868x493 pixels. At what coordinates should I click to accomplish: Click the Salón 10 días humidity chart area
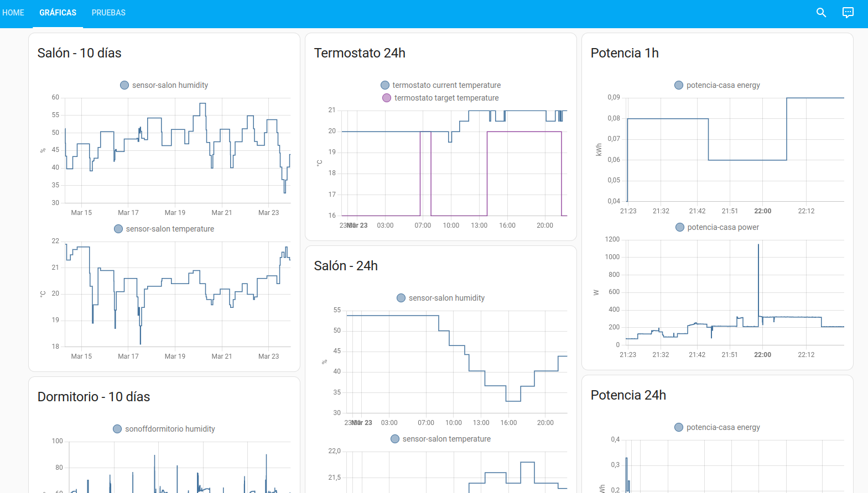point(178,150)
